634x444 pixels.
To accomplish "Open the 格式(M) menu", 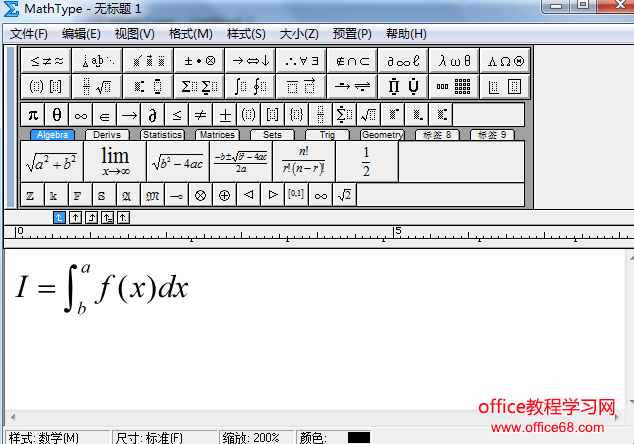I will pyautogui.click(x=190, y=34).
